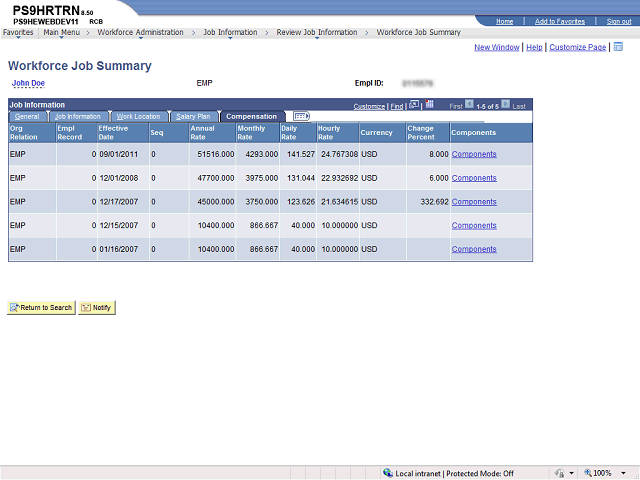Switch to the Salary Plan tab
This screenshot has width=640, height=480.
tap(193, 116)
